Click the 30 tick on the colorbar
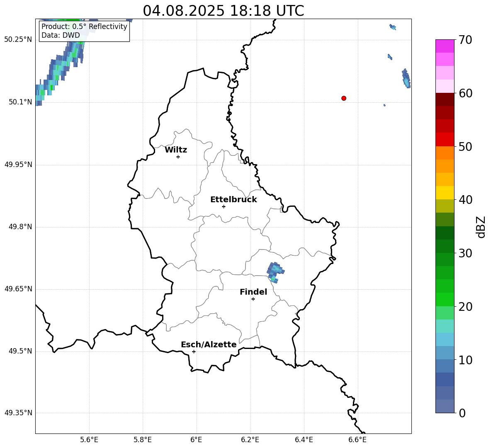Screen dimensions: 491x448 (465, 253)
